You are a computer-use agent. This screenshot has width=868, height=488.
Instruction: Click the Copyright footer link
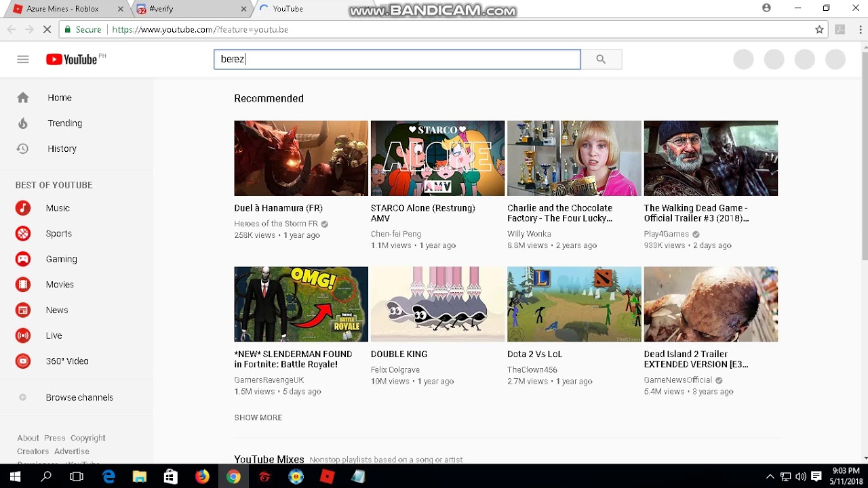(88, 438)
